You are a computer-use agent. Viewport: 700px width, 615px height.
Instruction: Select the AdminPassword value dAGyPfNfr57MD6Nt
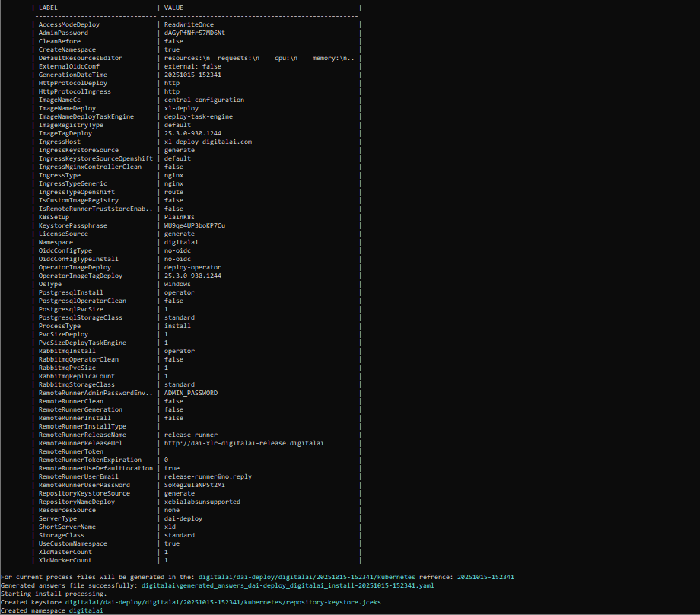196,33
